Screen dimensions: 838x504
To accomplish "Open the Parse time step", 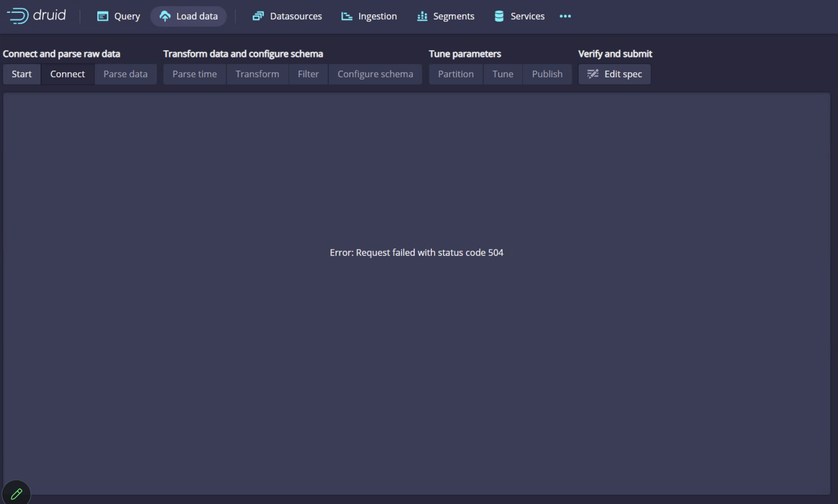I will click(x=194, y=74).
